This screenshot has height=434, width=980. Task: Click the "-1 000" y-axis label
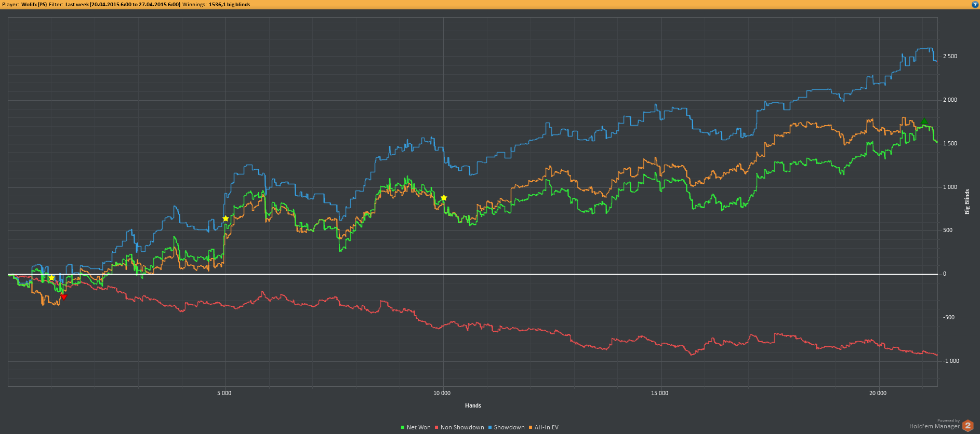pyautogui.click(x=951, y=361)
